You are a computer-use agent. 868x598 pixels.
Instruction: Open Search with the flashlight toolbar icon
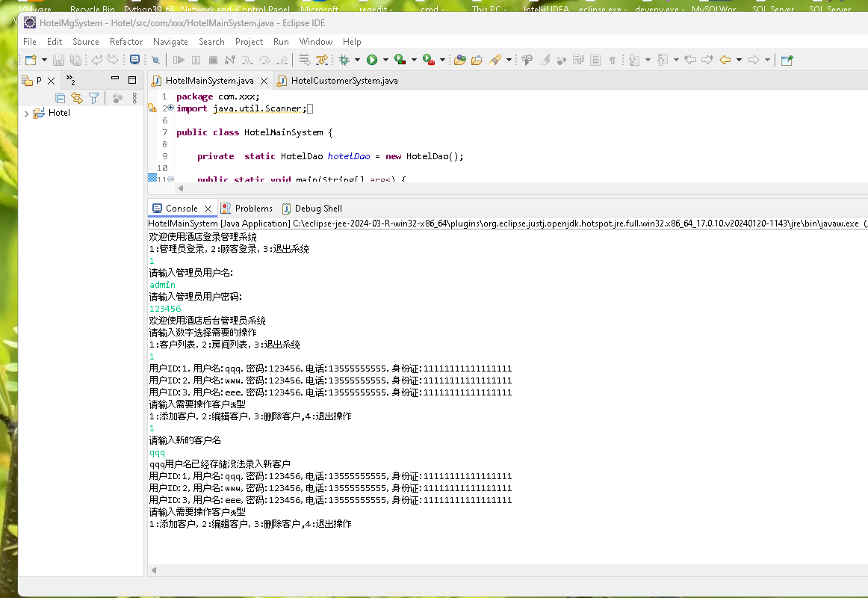click(497, 59)
